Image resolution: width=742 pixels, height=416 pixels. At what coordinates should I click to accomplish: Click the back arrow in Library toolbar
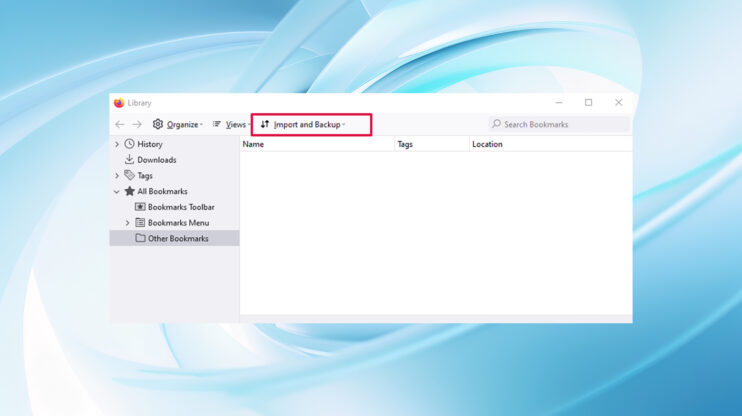tap(120, 125)
